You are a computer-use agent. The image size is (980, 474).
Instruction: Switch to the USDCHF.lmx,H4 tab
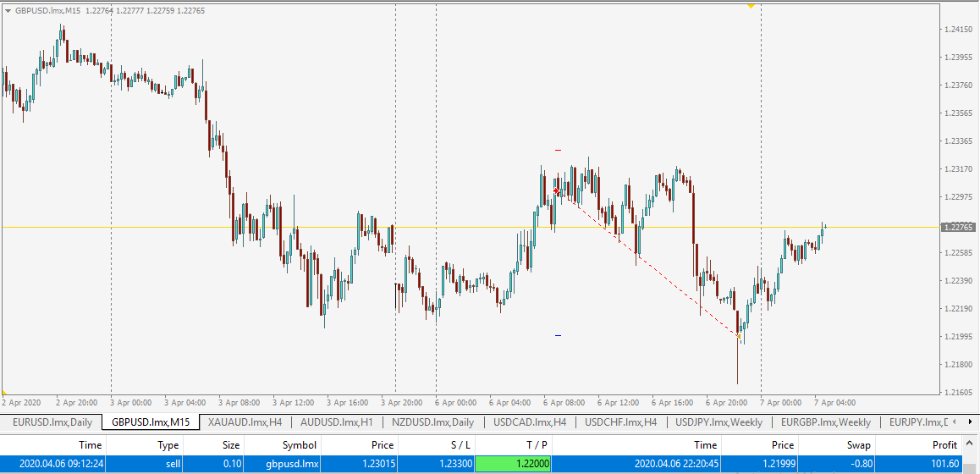tap(620, 422)
